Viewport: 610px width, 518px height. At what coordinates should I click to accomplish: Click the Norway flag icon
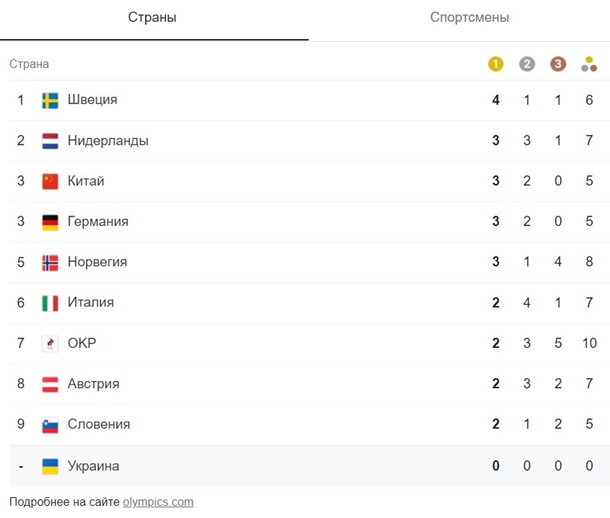tap(50, 262)
